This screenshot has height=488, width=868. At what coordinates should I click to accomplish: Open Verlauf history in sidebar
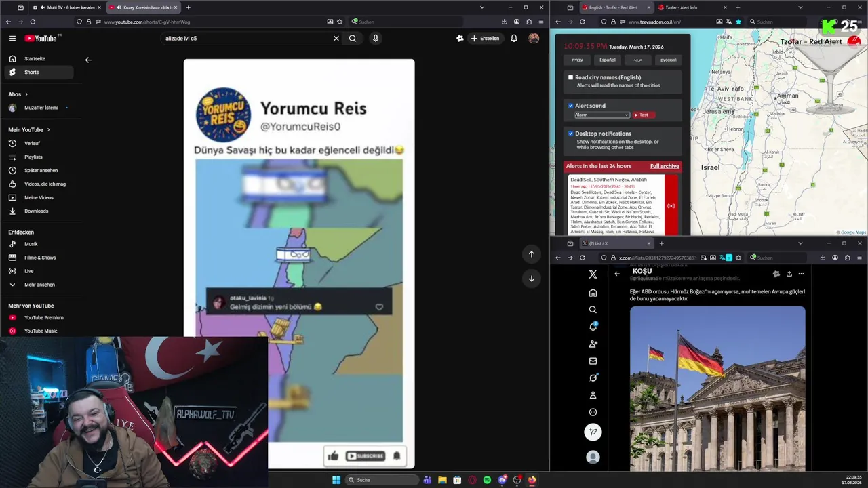(x=39, y=143)
